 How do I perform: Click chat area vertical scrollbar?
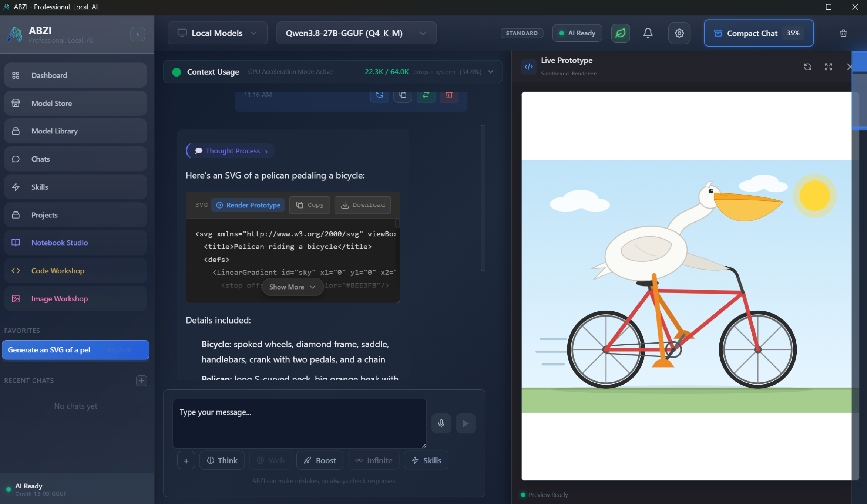(483, 198)
